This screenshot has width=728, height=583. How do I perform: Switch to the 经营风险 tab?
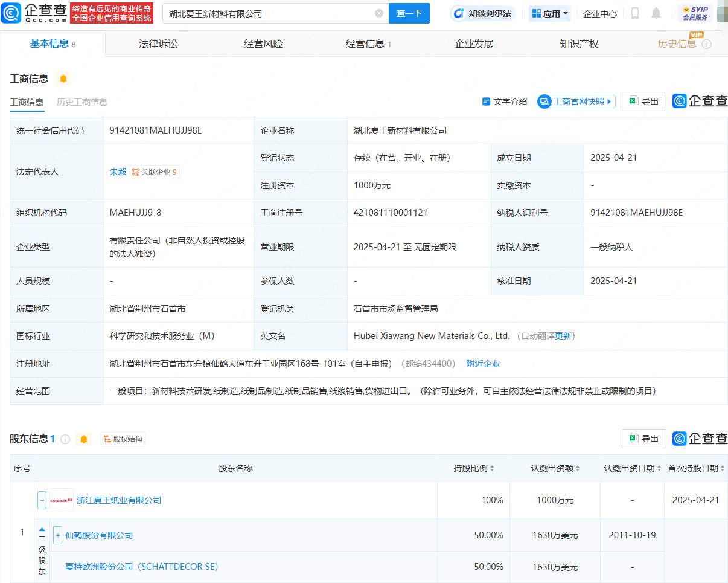tap(263, 43)
